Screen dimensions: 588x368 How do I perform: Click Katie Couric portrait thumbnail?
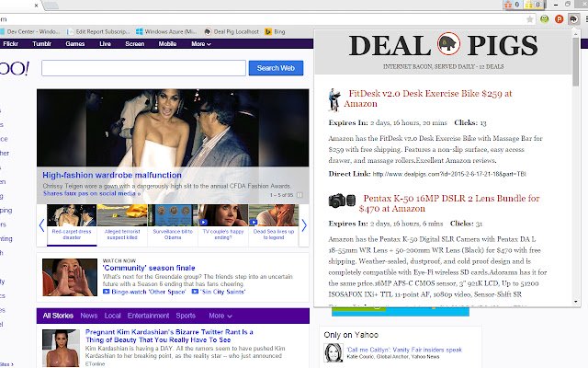334,352
